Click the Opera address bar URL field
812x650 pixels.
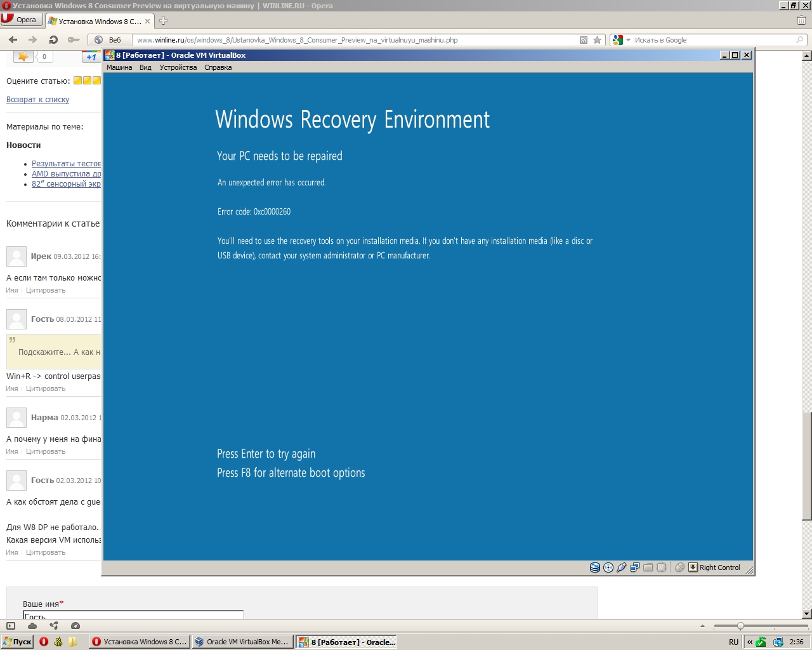(x=355, y=40)
